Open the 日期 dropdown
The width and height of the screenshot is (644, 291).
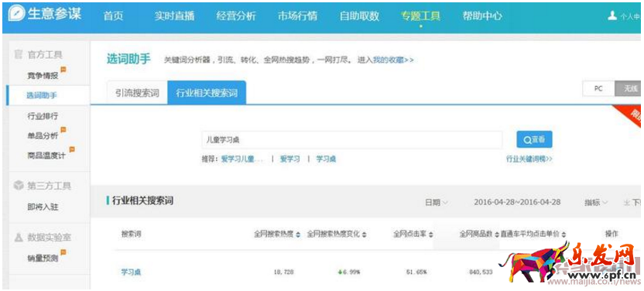[x=437, y=202]
